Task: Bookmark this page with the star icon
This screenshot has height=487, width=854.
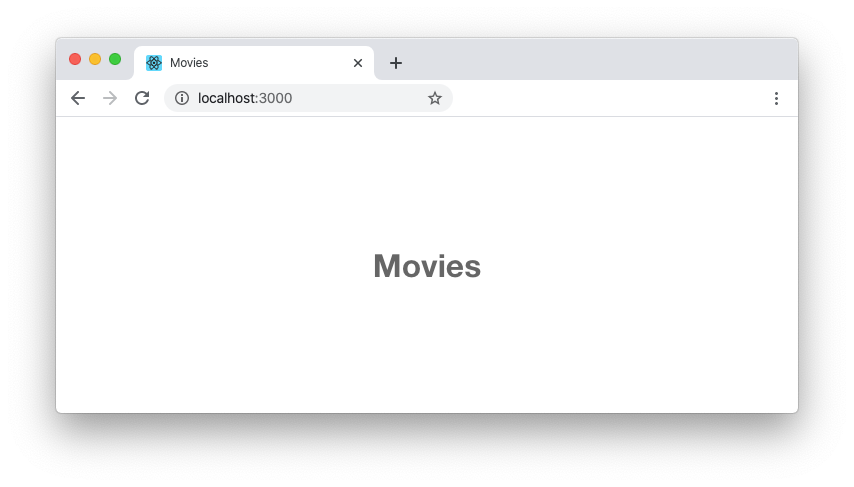Action: 435,98
